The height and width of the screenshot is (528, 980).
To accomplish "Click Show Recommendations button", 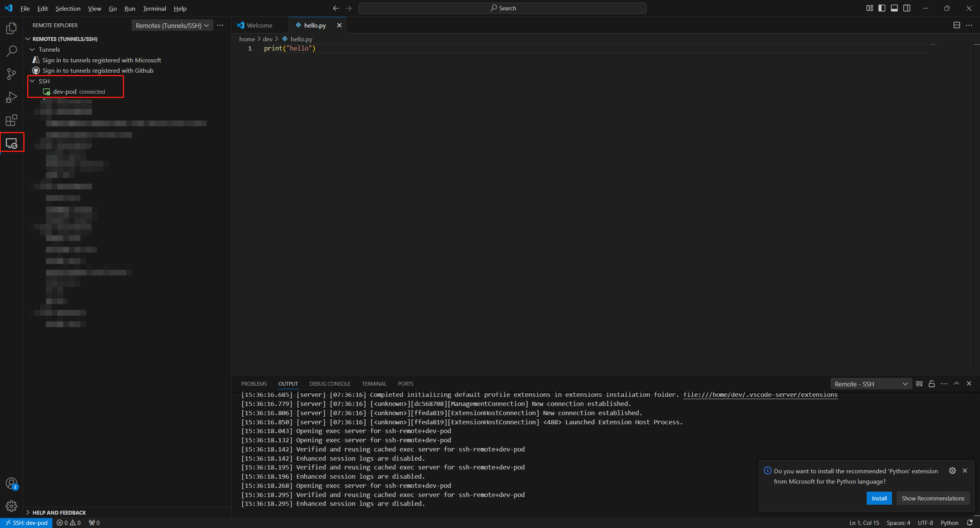I will point(933,498).
